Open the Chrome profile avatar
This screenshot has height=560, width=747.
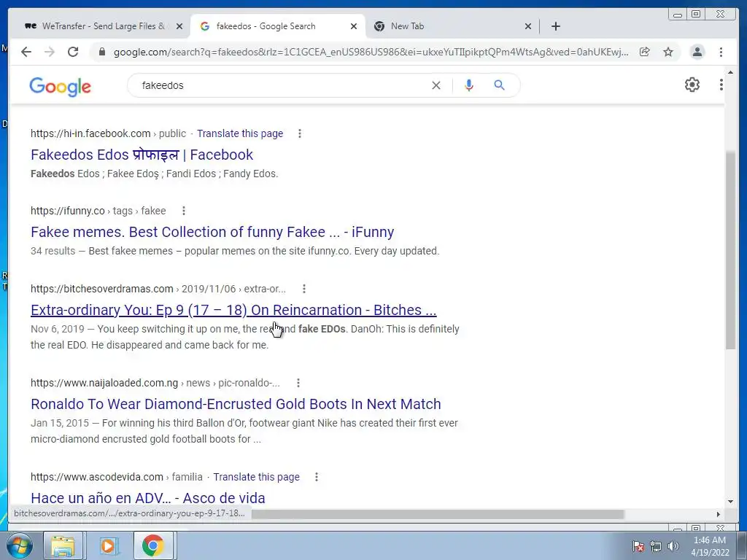[697, 52]
